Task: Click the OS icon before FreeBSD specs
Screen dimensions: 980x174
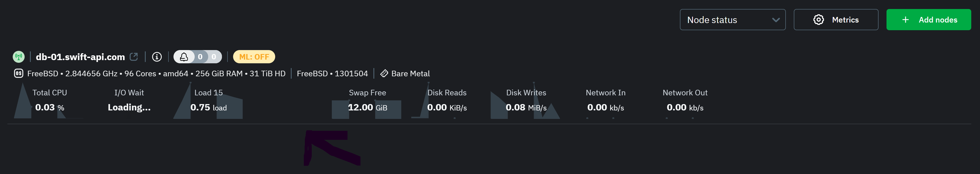Action: point(19,73)
